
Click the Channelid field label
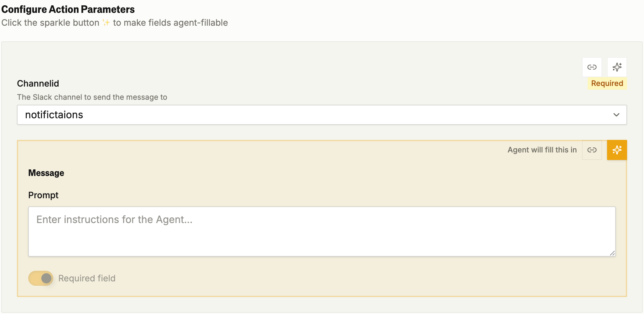[38, 83]
